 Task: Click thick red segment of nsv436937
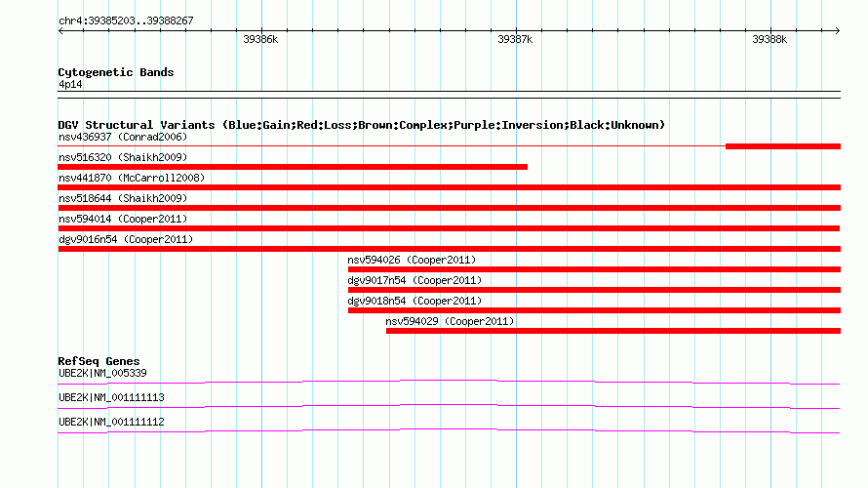click(x=783, y=146)
